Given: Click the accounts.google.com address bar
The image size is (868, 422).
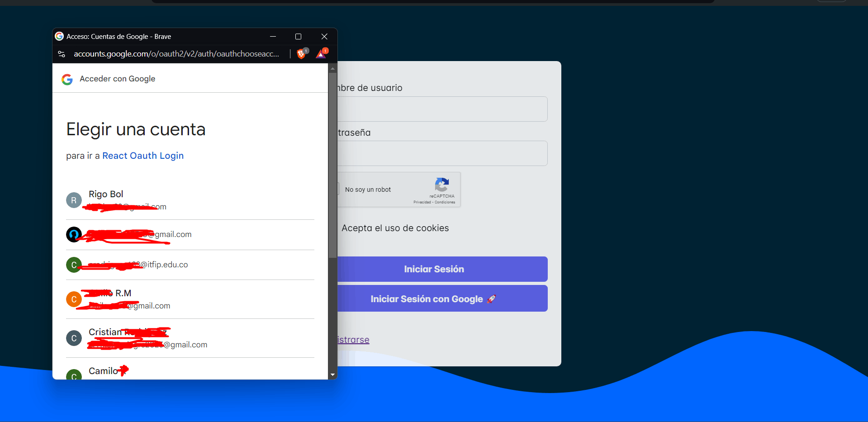Looking at the screenshot, I should pyautogui.click(x=176, y=54).
